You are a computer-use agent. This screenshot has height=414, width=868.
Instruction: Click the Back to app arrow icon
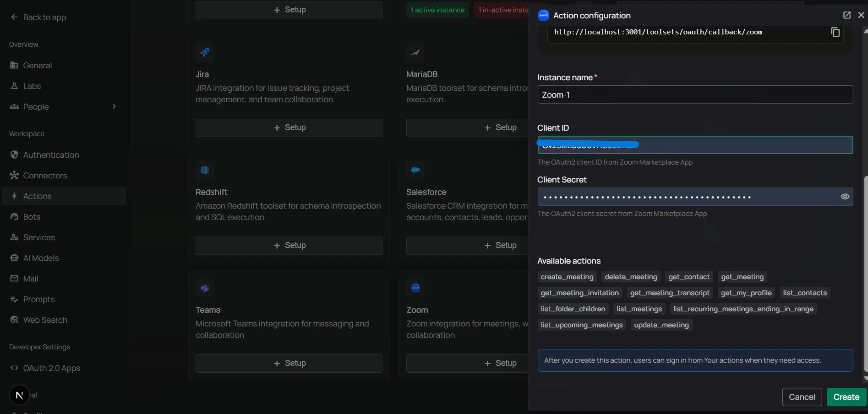tap(14, 17)
